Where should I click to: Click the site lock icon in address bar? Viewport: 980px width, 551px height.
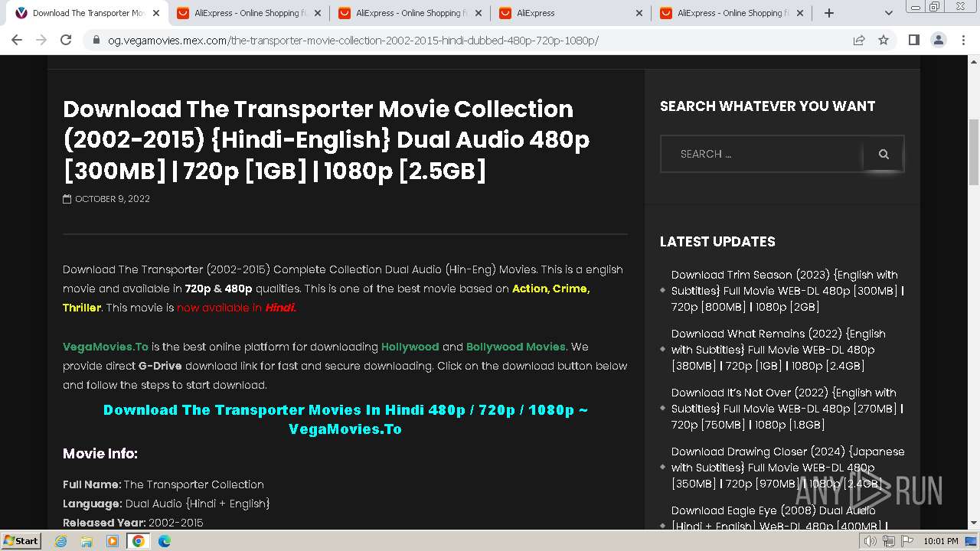tap(96, 41)
